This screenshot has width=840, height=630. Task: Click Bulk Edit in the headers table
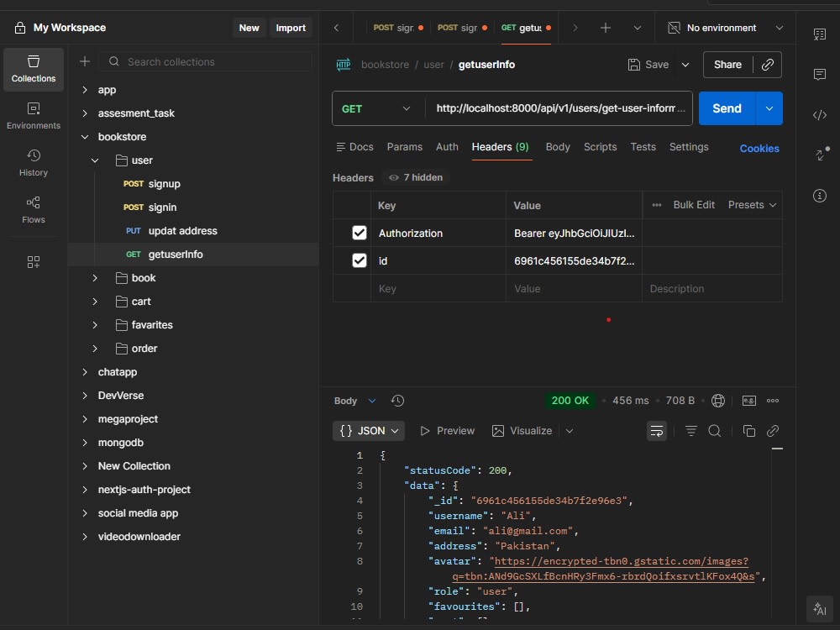(694, 205)
